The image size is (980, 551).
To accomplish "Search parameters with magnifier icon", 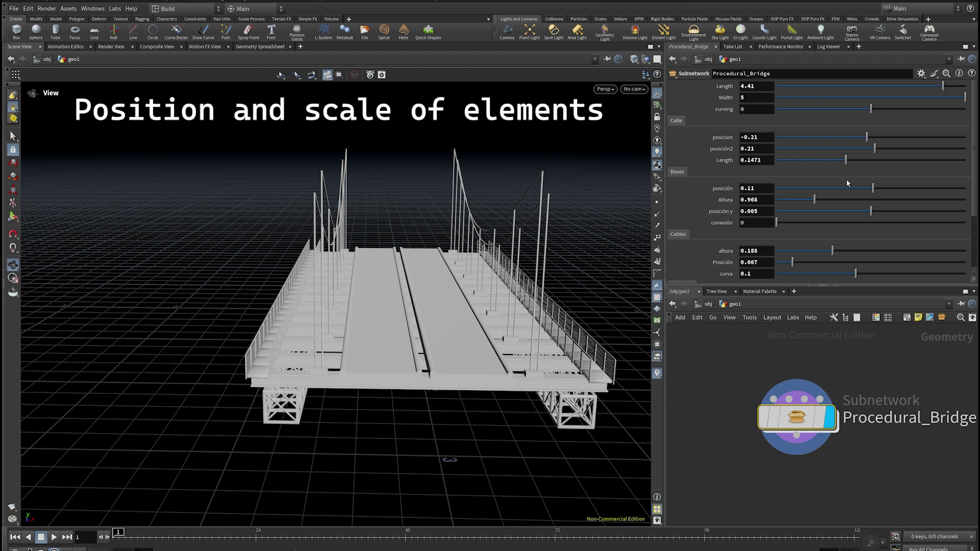I will tap(946, 73).
